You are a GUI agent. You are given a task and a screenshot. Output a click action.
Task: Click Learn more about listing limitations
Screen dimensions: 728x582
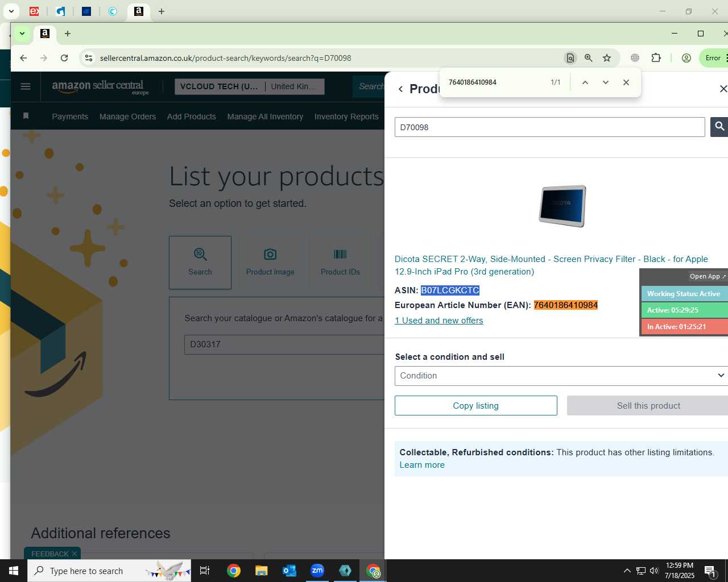click(422, 465)
